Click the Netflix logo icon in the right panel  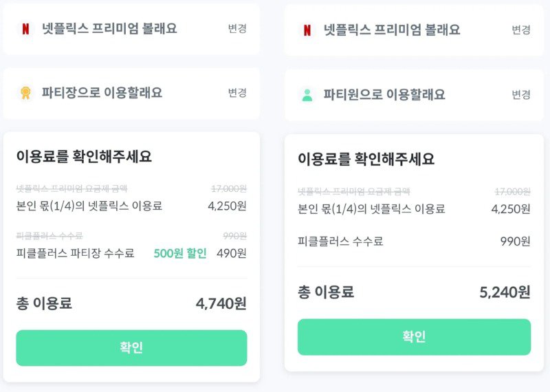[307, 30]
